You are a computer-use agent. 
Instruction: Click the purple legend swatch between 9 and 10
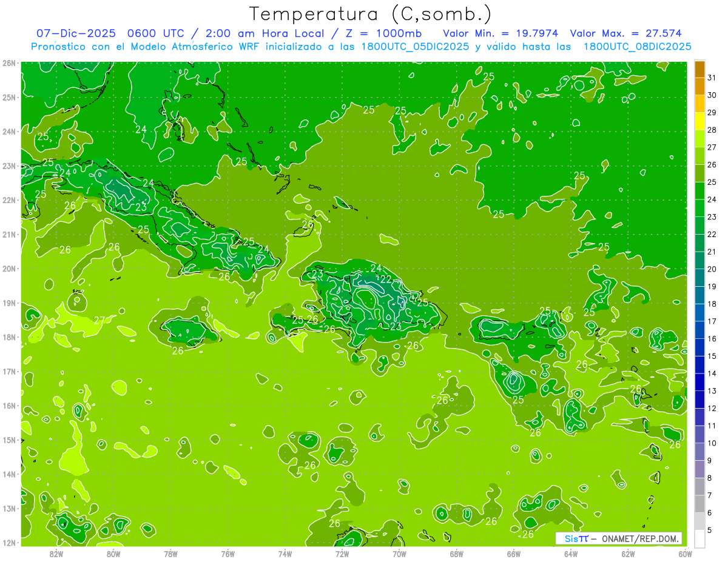coord(699,452)
